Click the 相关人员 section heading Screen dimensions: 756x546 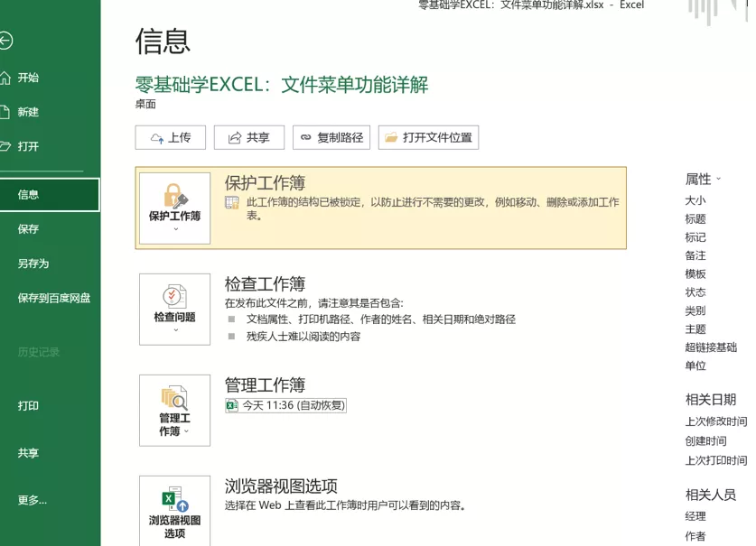pos(711,495)
